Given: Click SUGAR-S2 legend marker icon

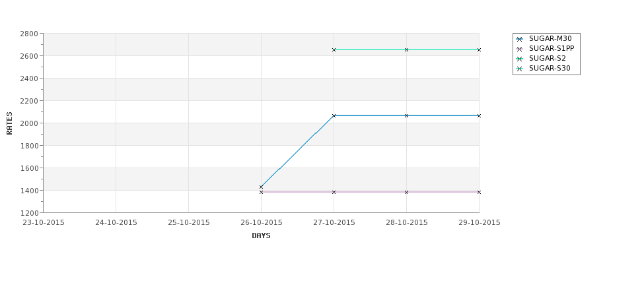Looking at the screenshot, I should 520,59.
